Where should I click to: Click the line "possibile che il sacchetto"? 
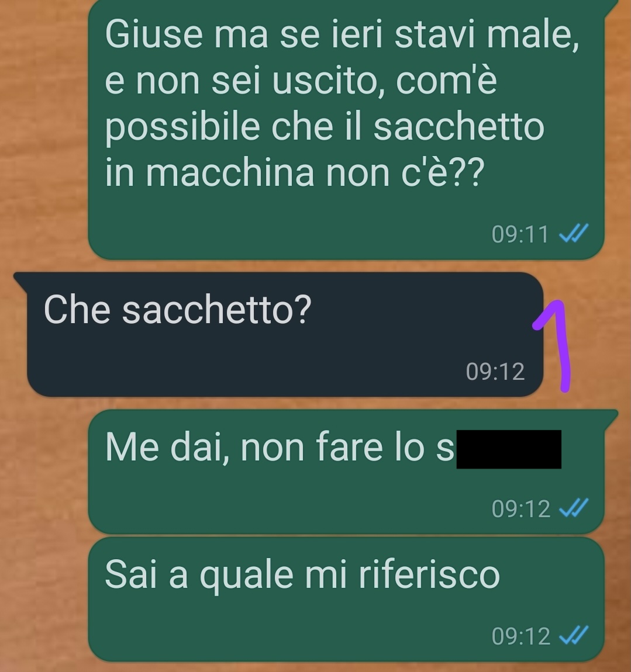point(325,127)
